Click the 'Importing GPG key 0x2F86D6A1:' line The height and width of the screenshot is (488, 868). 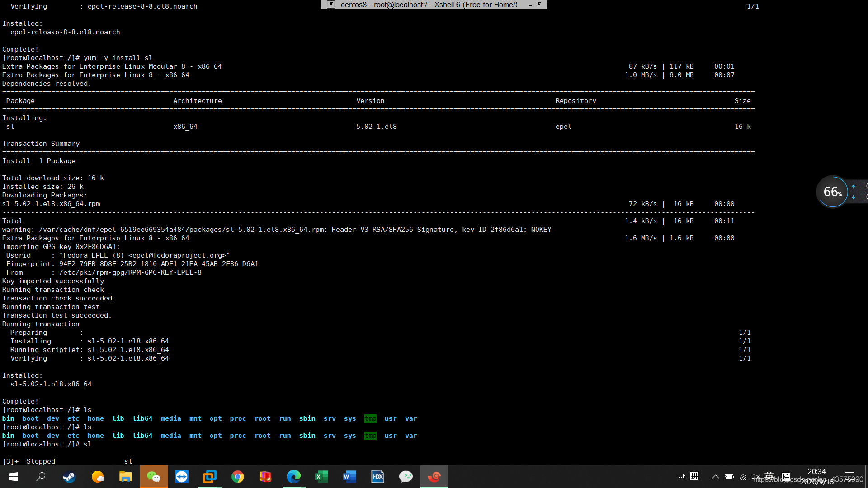(61, 247)
